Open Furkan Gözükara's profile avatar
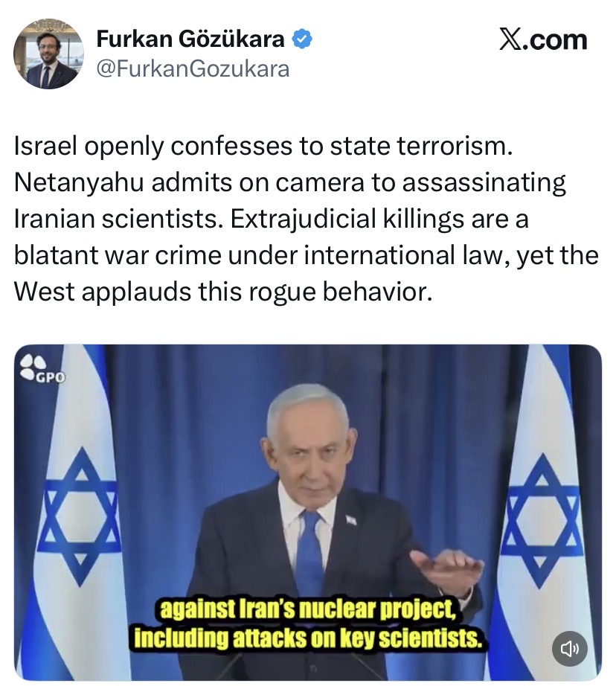Screen dimensions: 616x686 coord(48,54)
